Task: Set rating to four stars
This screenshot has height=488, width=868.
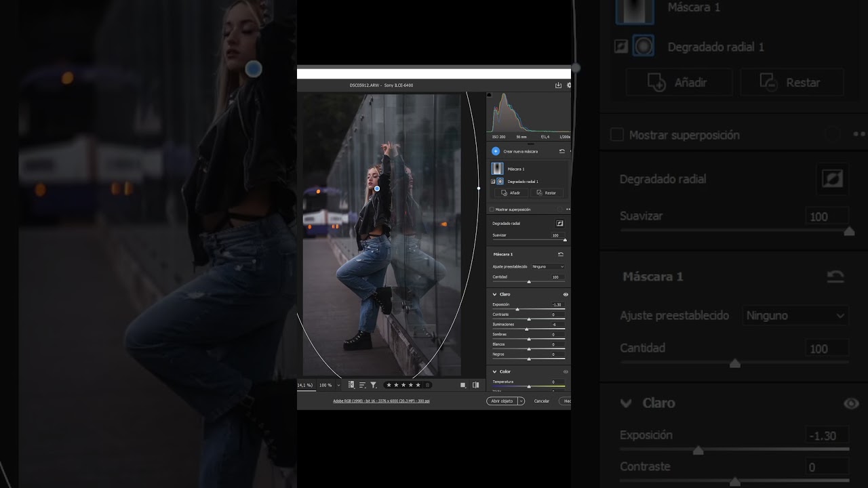Action: (x=411, y=385)
